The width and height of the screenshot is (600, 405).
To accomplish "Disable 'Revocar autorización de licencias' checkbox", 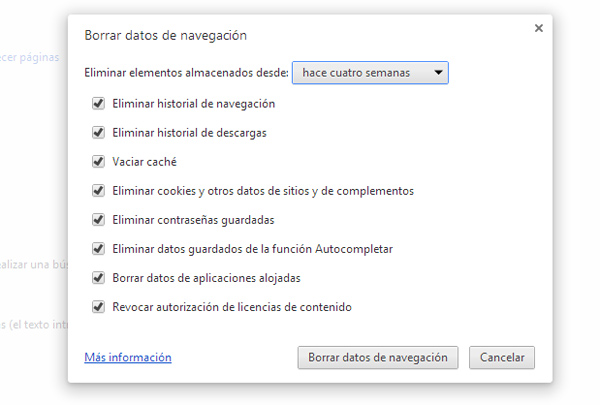I will [x=98, y=306].
